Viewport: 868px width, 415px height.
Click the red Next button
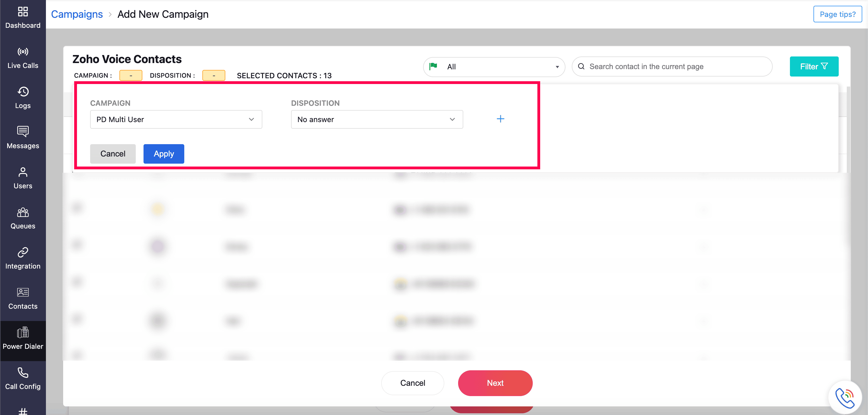tap(495, 383)
